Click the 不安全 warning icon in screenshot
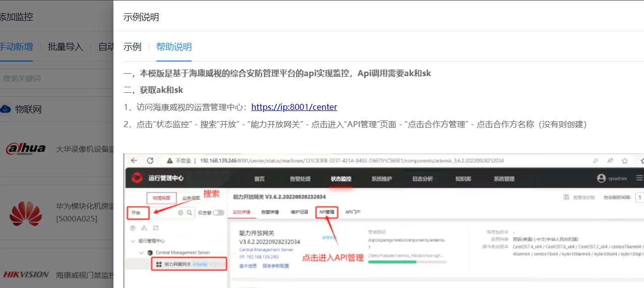Viewport: 644px width, 288px height. click(170, 161)
